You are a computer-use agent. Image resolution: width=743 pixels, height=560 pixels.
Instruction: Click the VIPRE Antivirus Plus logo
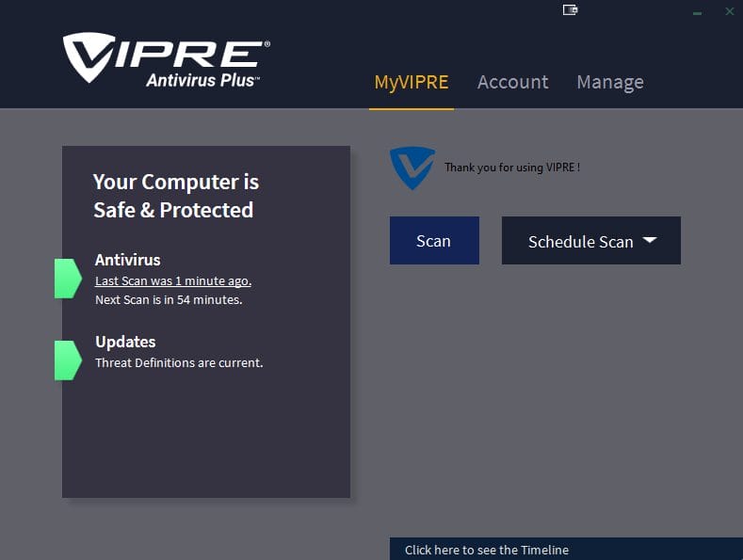coord(167,60)
